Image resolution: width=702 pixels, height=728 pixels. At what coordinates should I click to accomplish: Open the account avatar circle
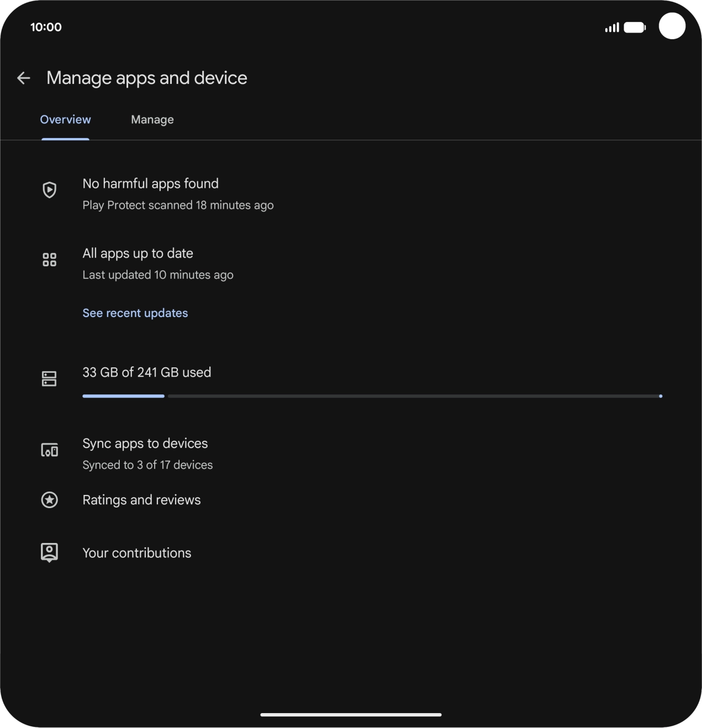coord(672,26)
